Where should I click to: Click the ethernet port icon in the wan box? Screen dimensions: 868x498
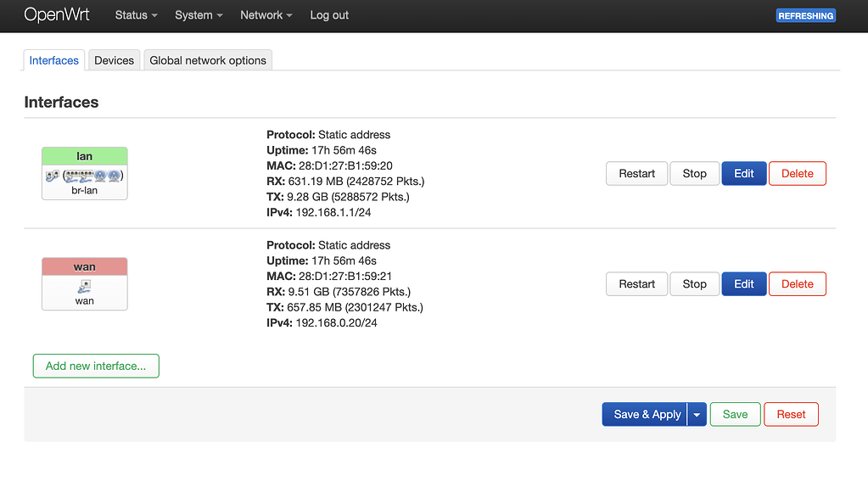point(84,284)
